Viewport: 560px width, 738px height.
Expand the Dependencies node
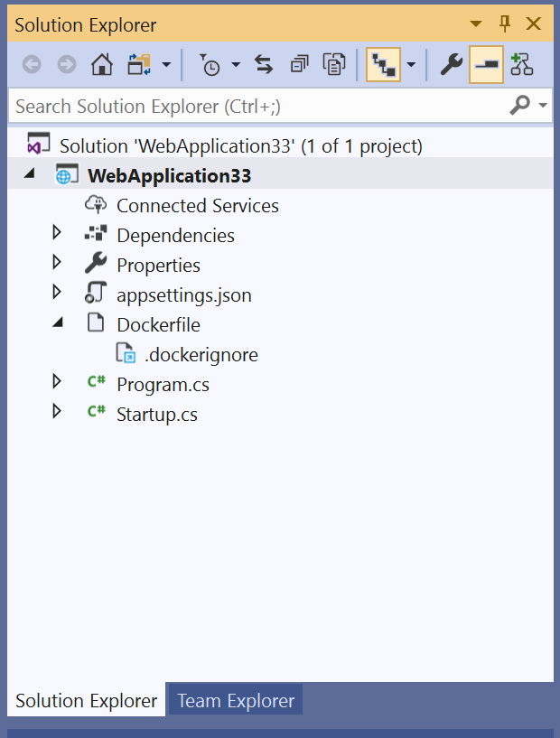click(57, 235)
